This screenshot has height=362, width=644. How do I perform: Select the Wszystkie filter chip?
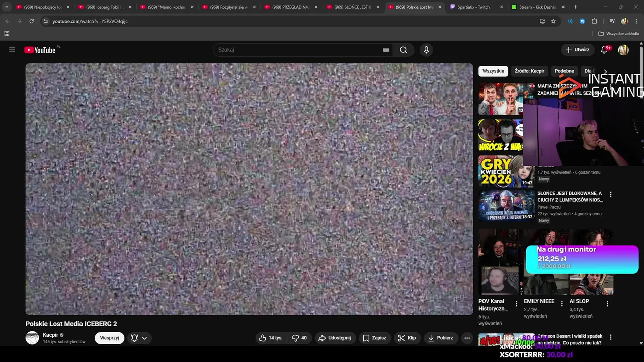click(493, 71)
